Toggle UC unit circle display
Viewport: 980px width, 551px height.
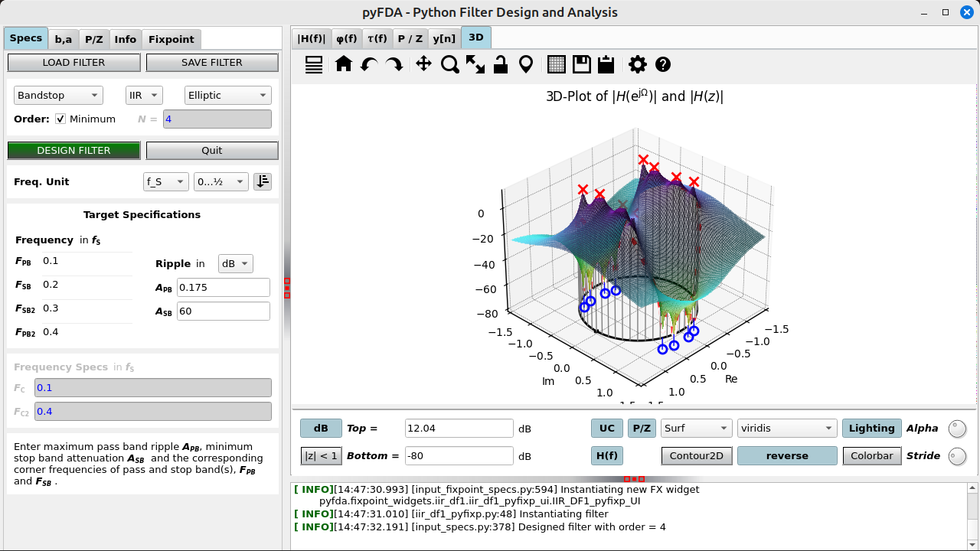tap(606, 429)
